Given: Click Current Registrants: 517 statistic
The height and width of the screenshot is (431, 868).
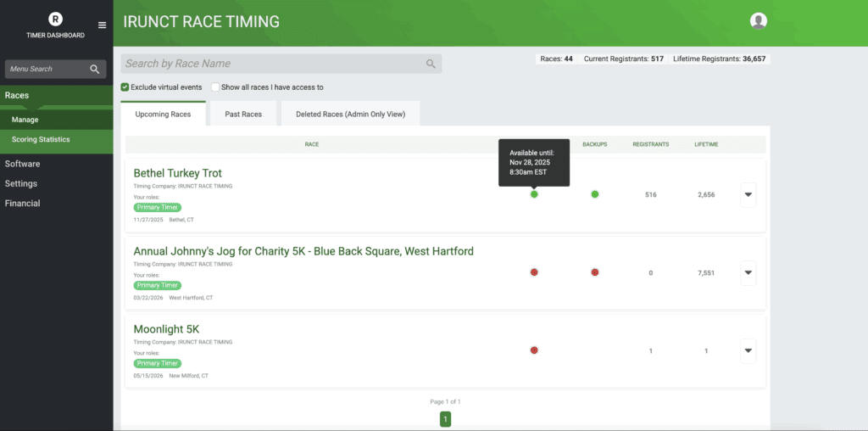Looking at the screenshot, I should pyautogui.click(x=624, y=59).
